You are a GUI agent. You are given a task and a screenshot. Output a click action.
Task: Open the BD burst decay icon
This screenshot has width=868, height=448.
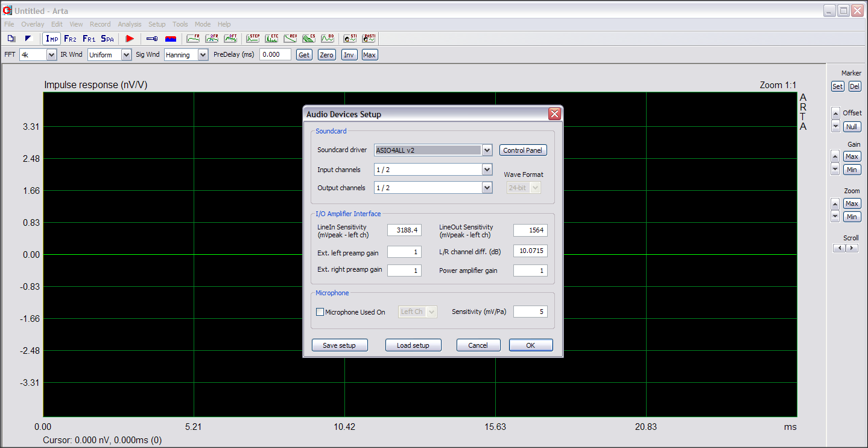(328, 39)
